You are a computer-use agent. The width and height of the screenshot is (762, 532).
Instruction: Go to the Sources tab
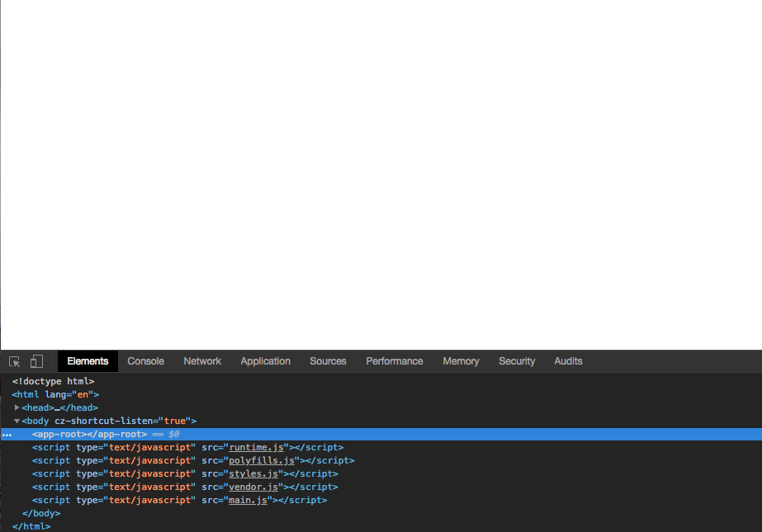(x=328, y=361)
